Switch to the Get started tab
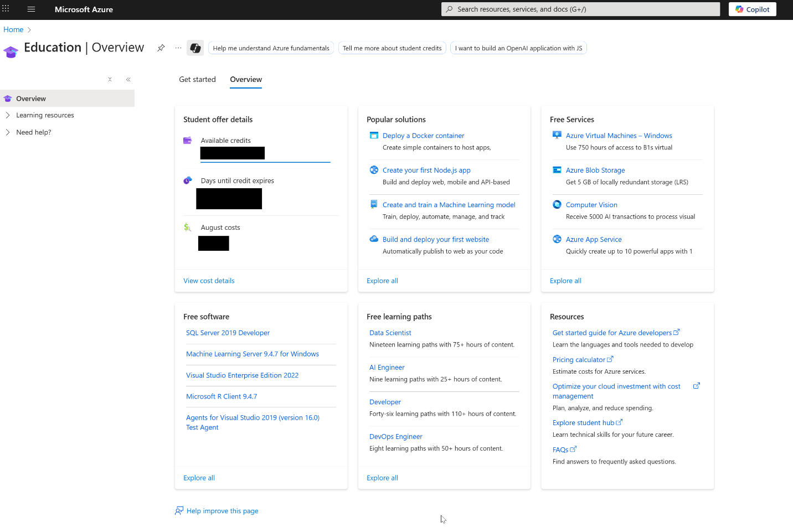 (197, 80)
